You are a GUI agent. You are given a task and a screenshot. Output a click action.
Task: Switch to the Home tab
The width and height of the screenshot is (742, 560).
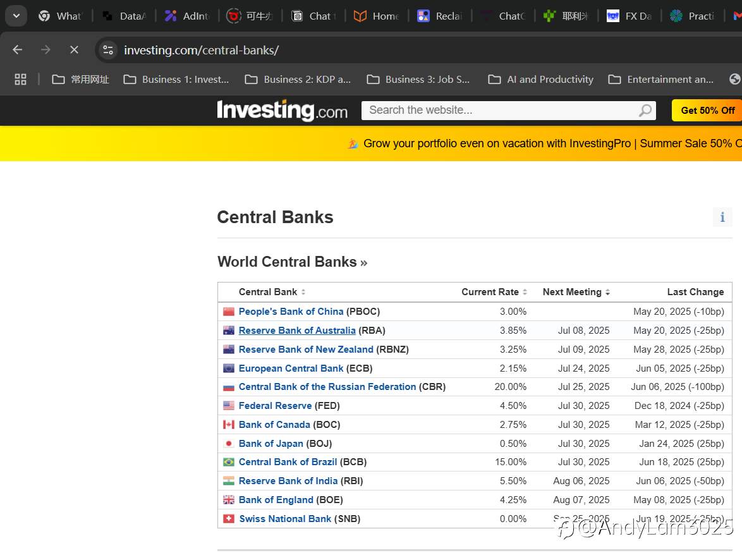pos(377,16)
